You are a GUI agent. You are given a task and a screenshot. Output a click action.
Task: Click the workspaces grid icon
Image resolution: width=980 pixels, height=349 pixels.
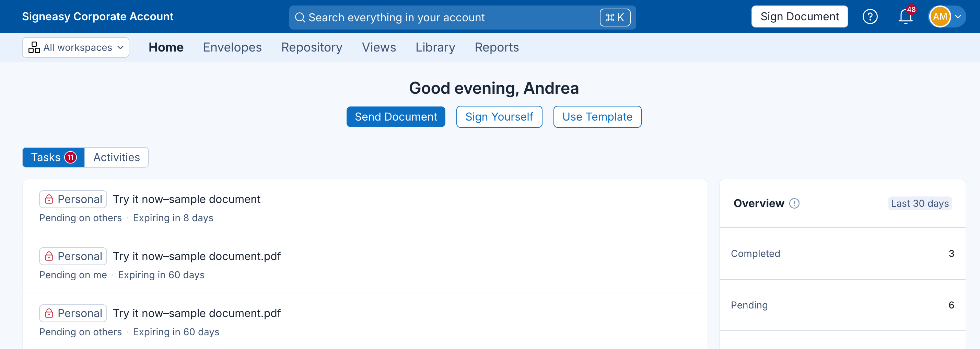[34, 48]
